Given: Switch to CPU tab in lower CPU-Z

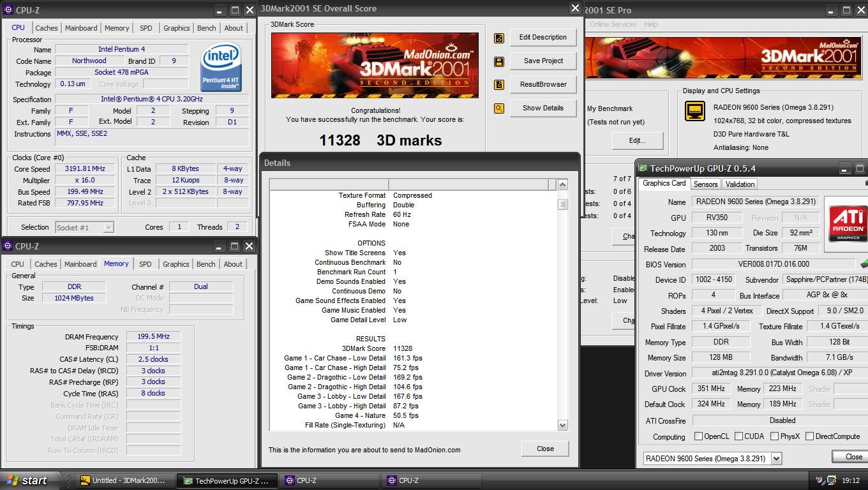Looking at the screenshot, I should tap(18, 264).
